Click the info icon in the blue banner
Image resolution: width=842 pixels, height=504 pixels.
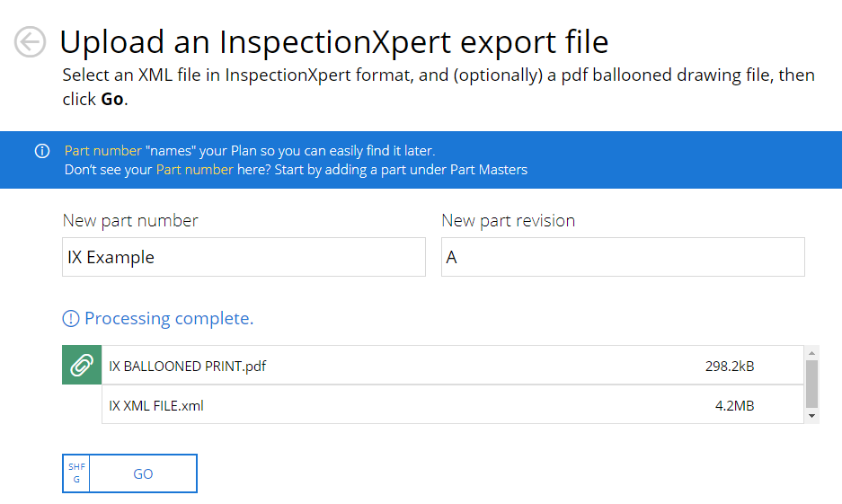(41, 151)
